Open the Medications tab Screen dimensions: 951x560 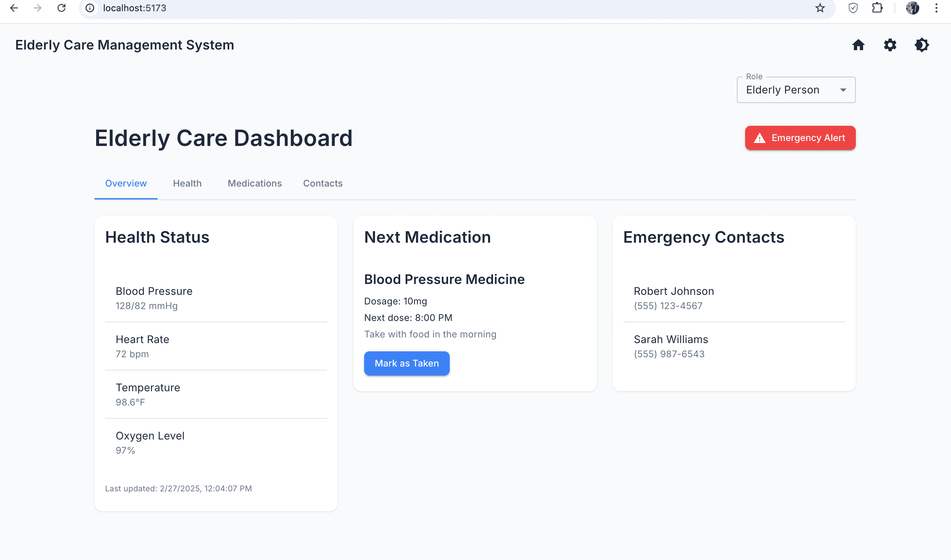[x=254, y=183]
